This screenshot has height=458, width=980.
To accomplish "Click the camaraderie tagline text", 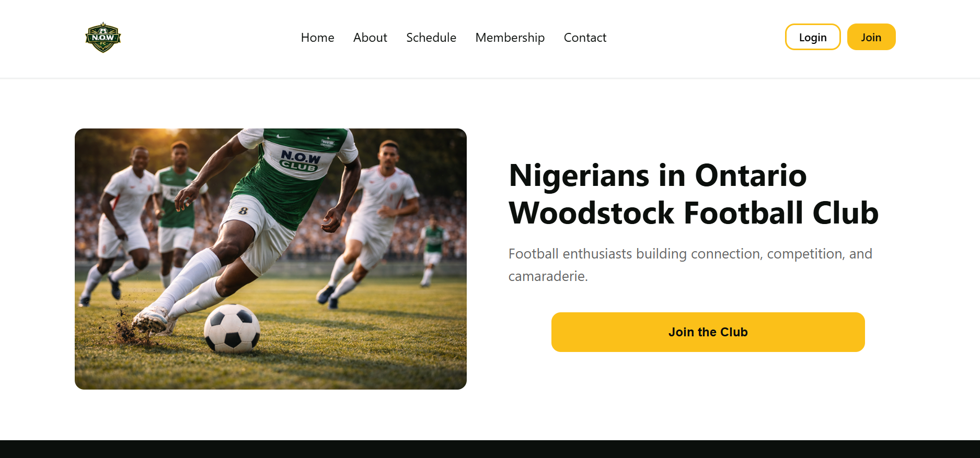I will pyautogui.click(x=690, y=265).
